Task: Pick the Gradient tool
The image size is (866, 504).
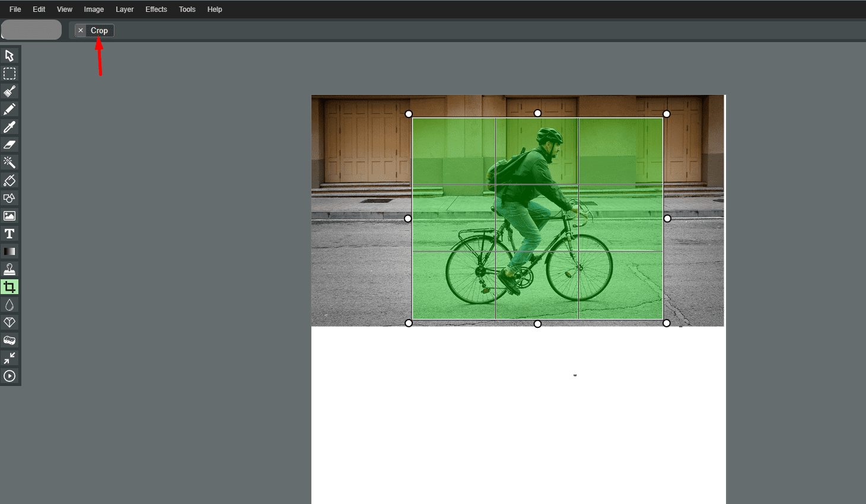Action: click(9, 251)
